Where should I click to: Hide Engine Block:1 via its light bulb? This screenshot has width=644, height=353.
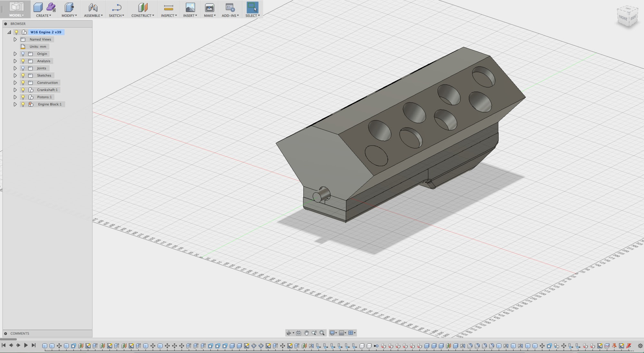pyautogui.click(x=23, y=104)
